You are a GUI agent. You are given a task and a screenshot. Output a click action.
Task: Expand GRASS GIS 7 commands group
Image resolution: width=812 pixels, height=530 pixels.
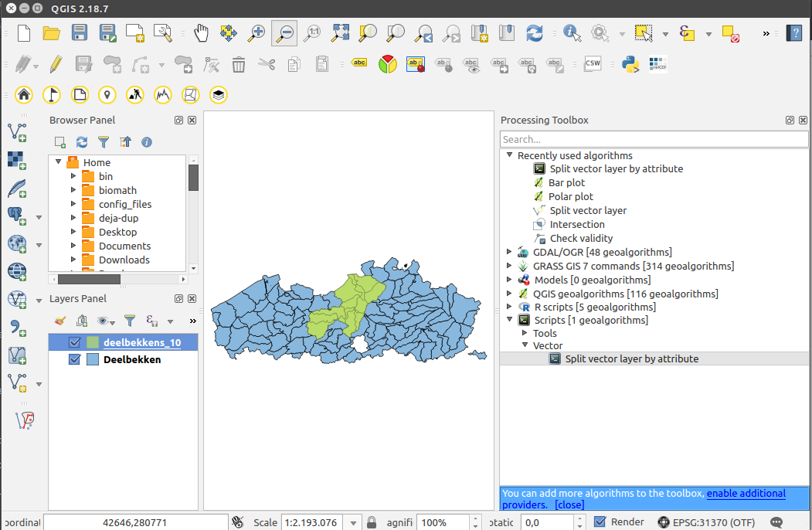509,265
